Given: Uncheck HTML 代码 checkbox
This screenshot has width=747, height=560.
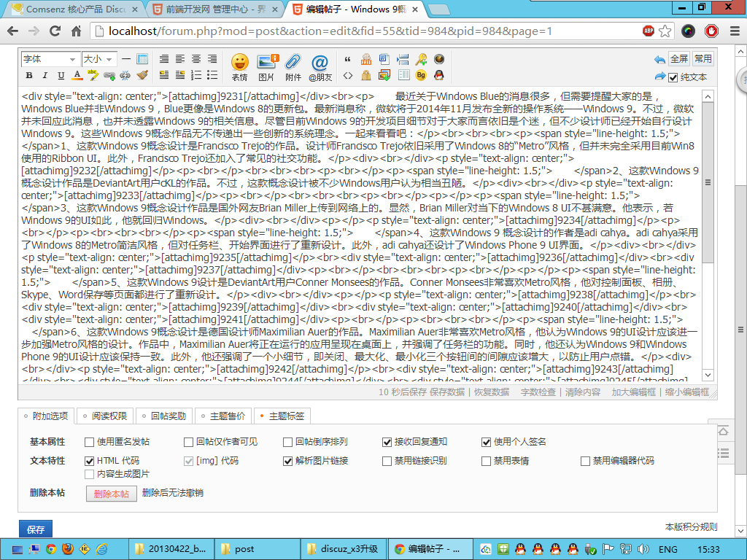Looking at the screenshot, I should tap(89, 461).
